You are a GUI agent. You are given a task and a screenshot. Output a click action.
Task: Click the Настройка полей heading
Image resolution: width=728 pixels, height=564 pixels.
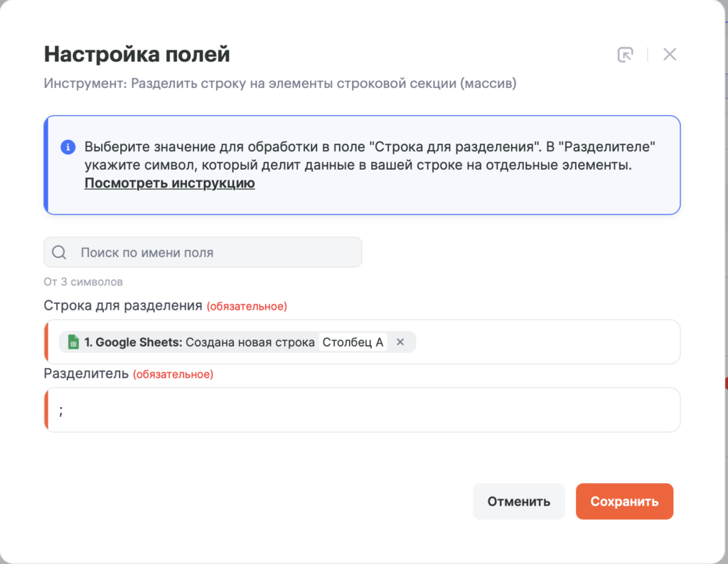click(x=137, y=54)
